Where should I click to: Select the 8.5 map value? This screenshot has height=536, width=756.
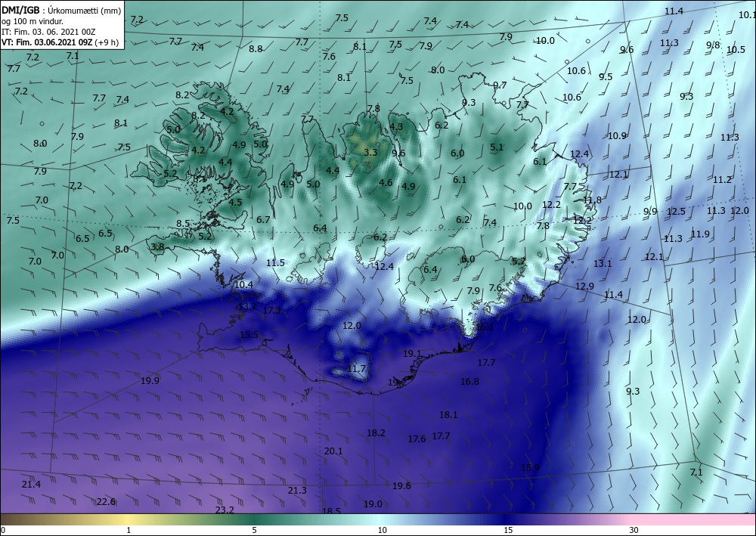pos(183,223)
